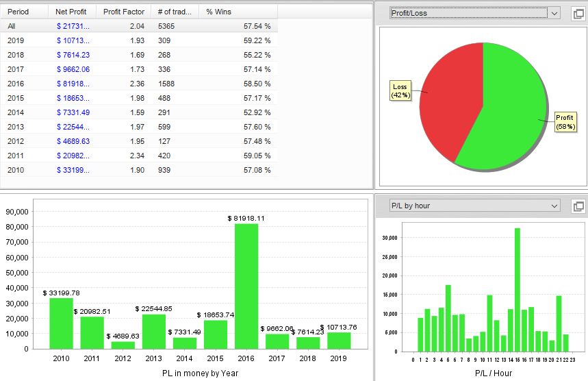
Task: Click net profit value $ 7614.23
Action: (x=73, y=55)
